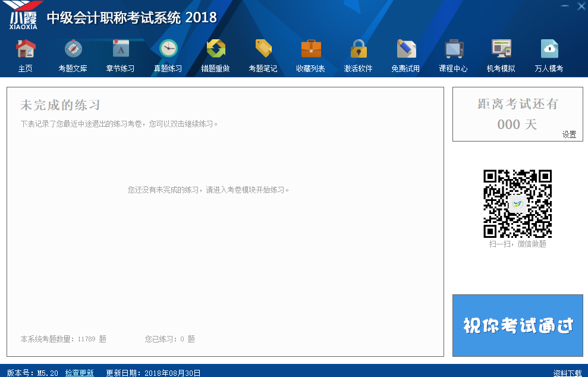The width and height of the screenshot is (588, 377).
Task: Click the 未完成的练习 heading
Action: click(x=61, y=105)
